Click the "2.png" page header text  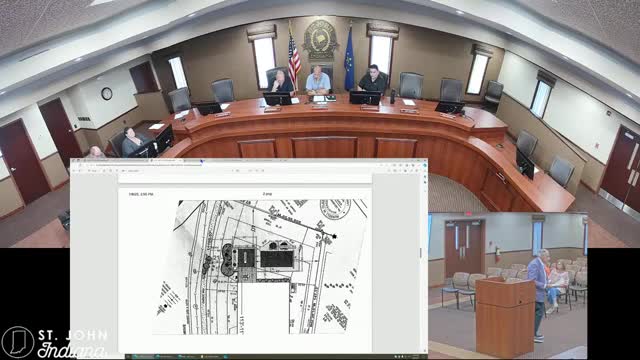click(x=267, y=194)
